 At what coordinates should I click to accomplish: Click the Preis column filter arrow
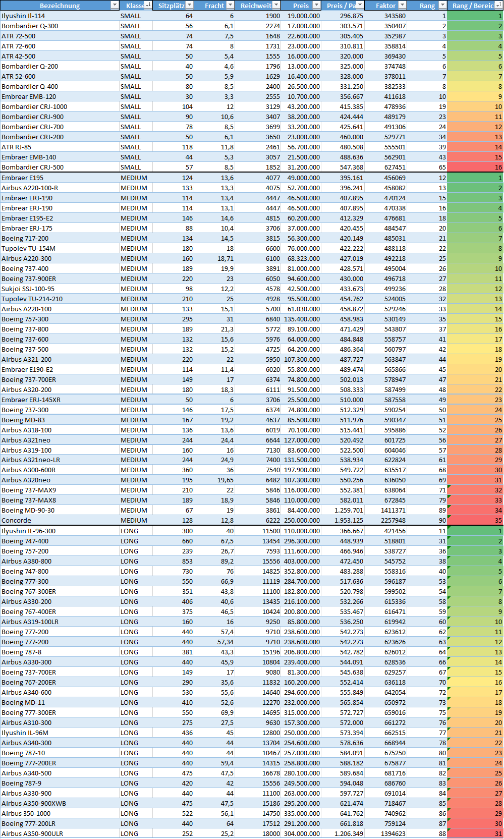[x=316, y=5]
